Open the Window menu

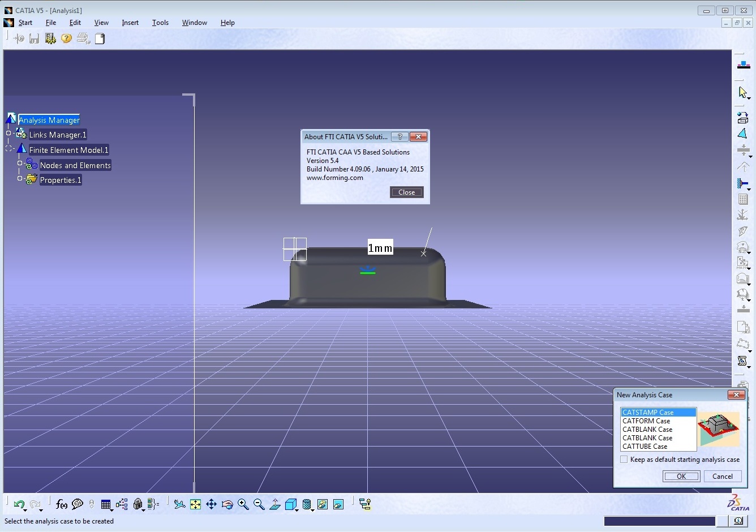pos(194,23)
